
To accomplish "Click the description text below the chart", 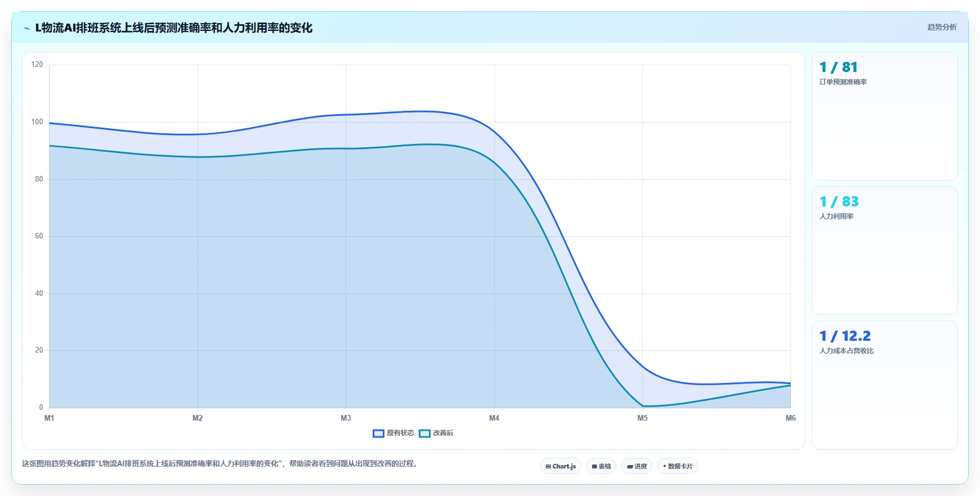I will coord(221,464).
